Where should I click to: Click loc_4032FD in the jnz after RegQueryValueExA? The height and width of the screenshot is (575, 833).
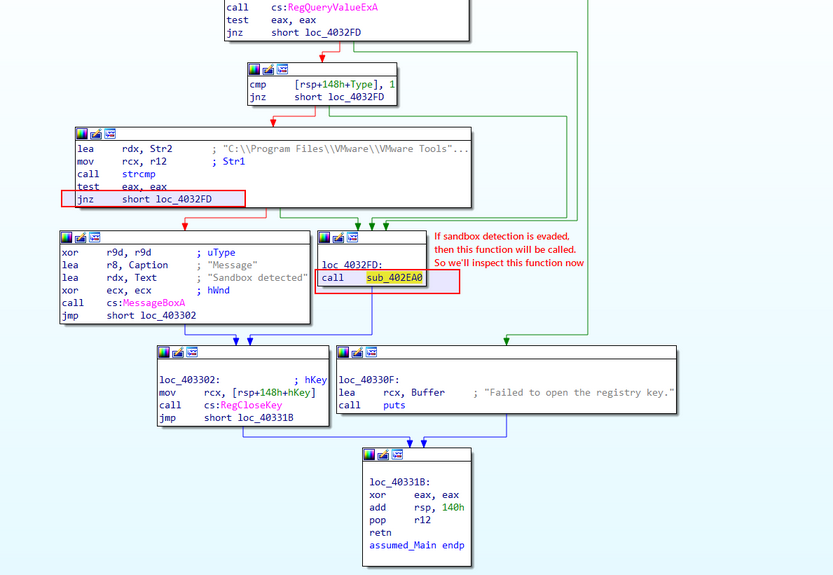click(x=333, y=32)
